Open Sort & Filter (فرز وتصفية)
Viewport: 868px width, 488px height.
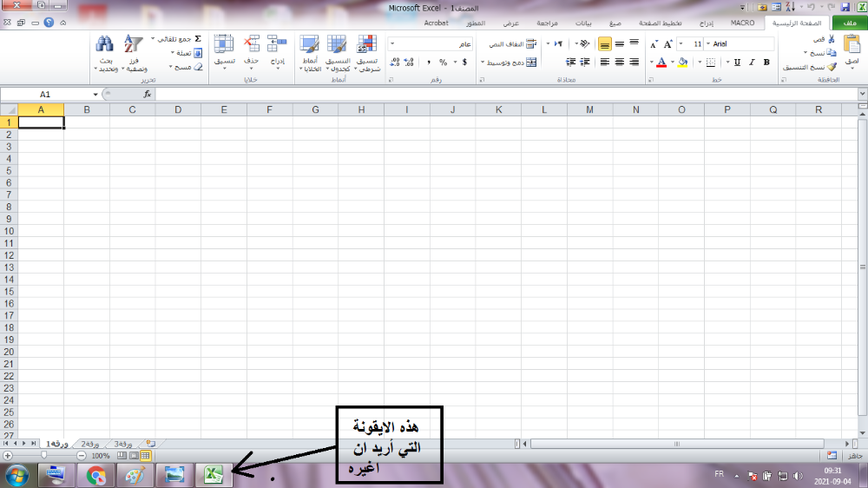(134, 53)
